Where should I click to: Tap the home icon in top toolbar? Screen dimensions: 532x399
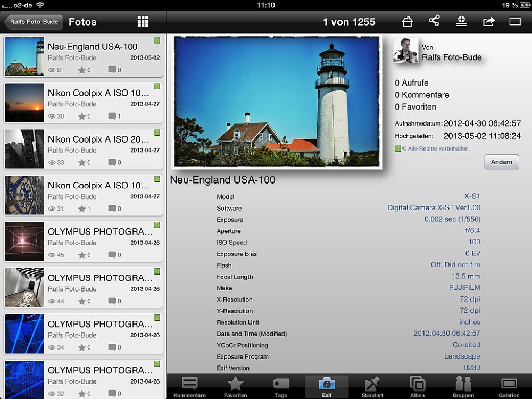pyautogui.click(x=407, y=21)
